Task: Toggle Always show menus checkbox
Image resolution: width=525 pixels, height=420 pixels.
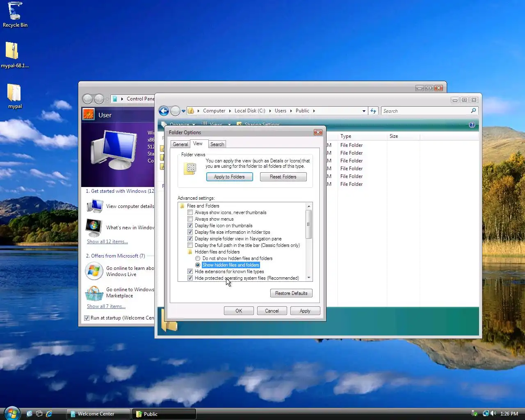Action: 190,219
